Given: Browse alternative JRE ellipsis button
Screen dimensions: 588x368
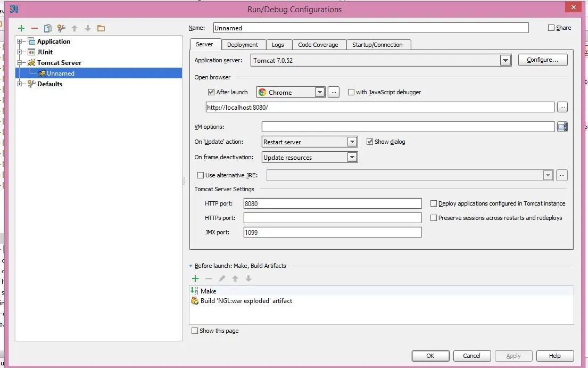Looking at the screenshot, I should tap(562, 175).
